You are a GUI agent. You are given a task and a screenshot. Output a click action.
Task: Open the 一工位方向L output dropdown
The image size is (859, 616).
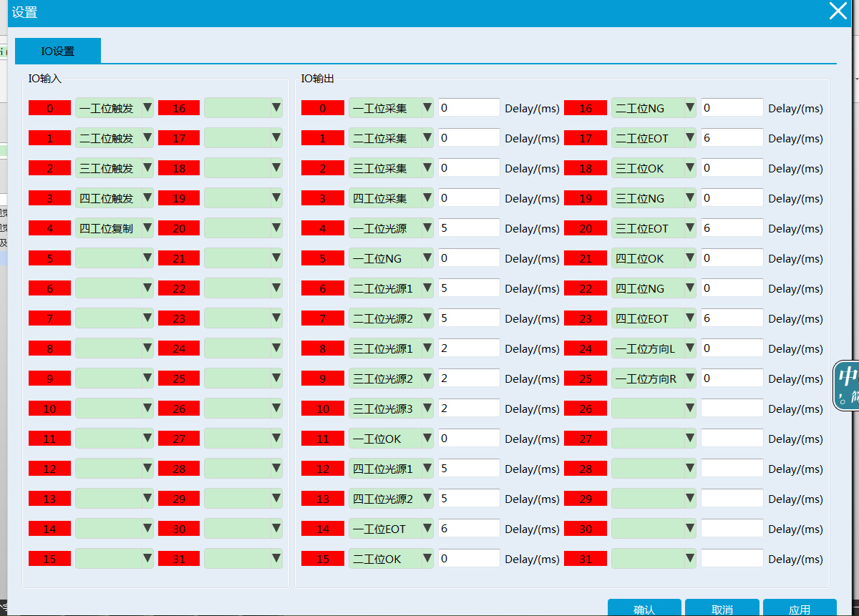coord(654,348)
